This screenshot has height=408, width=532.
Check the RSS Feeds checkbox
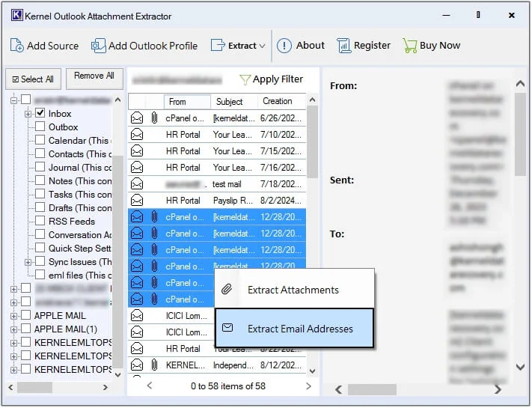click(x=40, y=221)
